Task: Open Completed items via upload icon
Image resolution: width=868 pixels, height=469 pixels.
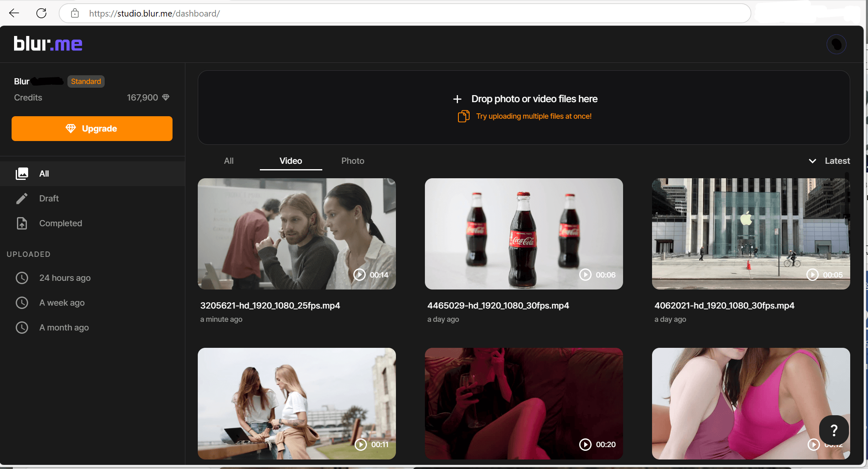Action: click(x=22, y=223)
